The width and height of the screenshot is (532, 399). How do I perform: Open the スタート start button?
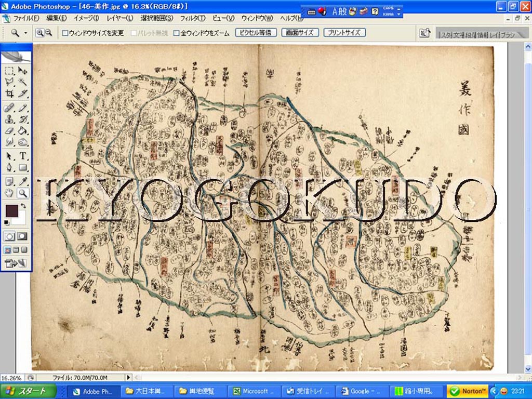[28, 391]
